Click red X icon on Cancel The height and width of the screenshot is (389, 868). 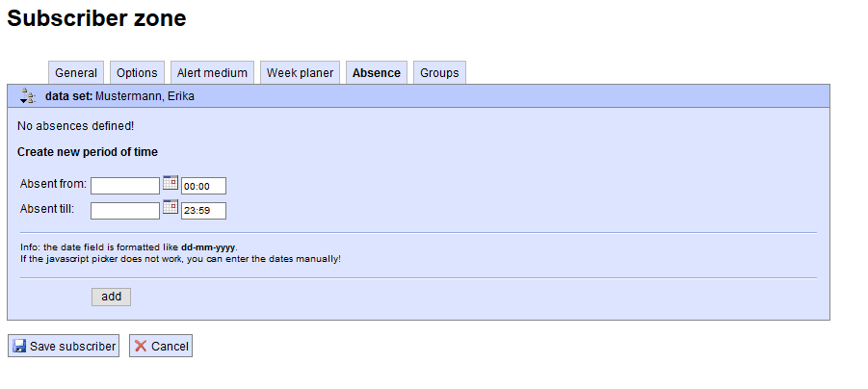tap(142, 346)
